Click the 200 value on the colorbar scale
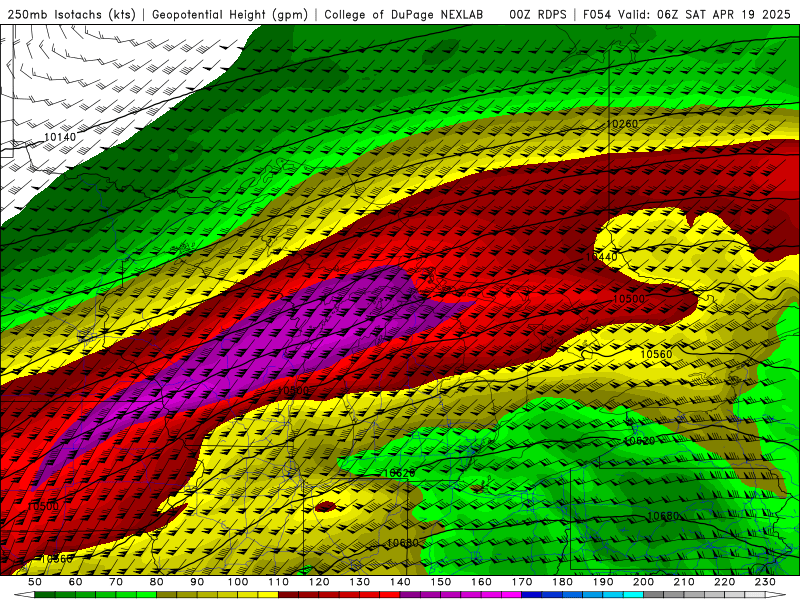Screen dimensions: 800x600 click(644, 582)
